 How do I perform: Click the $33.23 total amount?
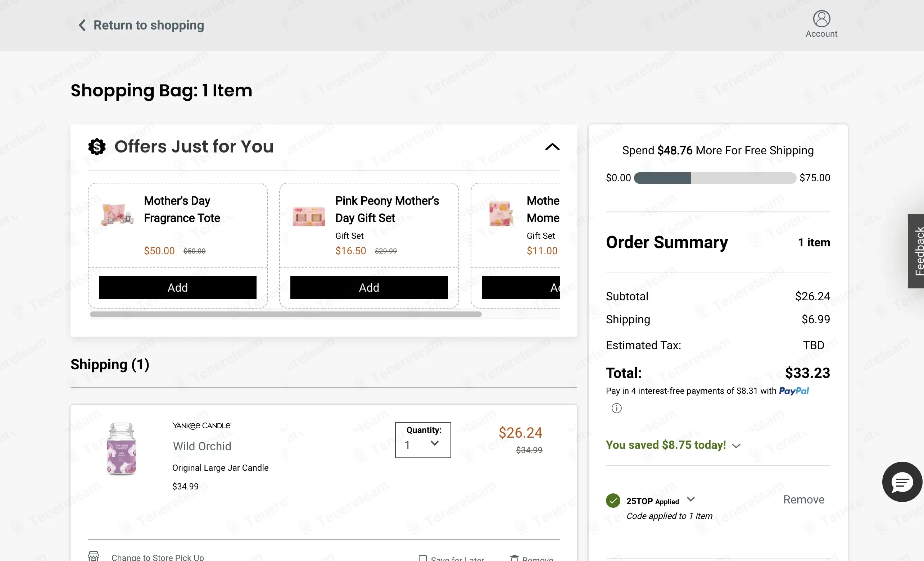click(x=807, y=373)
